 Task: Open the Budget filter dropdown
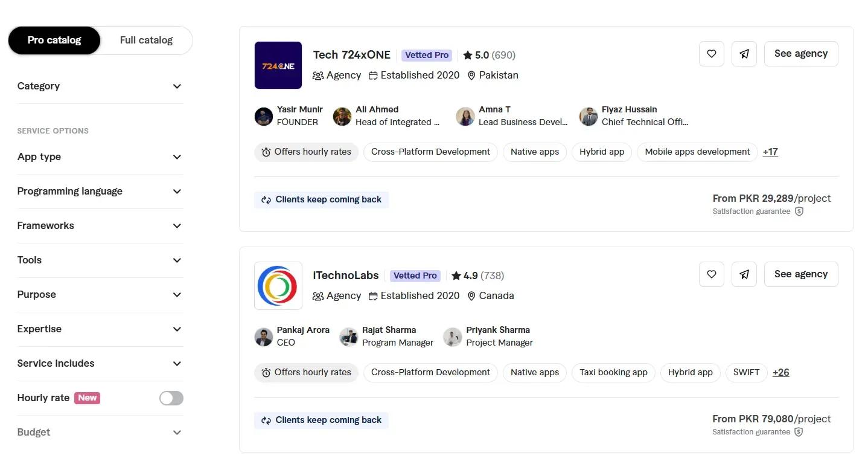(100, 433)
